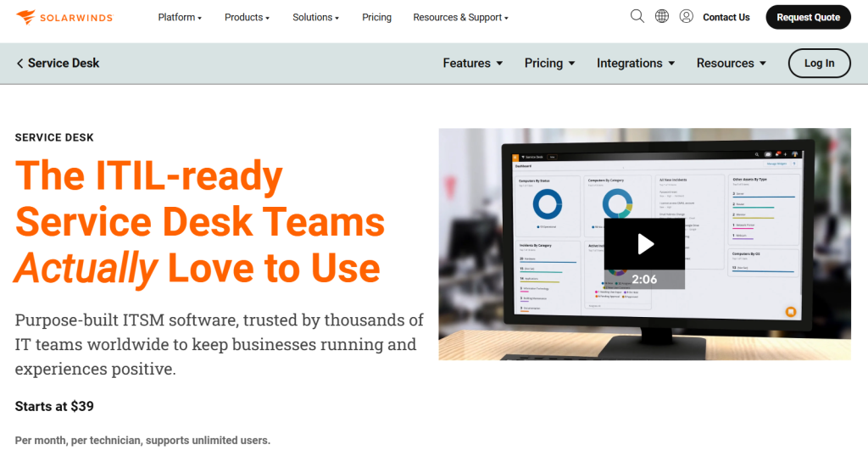This screenshot has width=868, height=456.
Task: Expand the Resources dropdown in sub-navigation
Action: pos(732,63)
